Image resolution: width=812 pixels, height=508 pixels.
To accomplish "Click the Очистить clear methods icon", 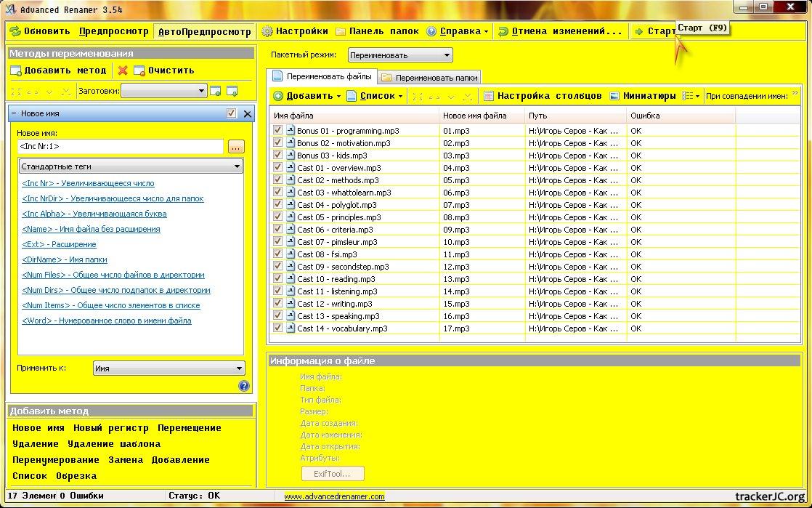I will [139, 70].
